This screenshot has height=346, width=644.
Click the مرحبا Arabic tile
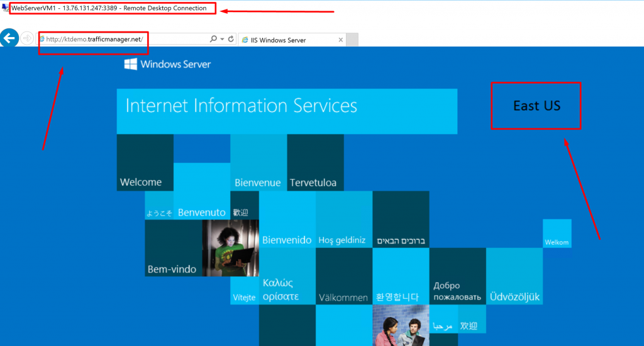coord(443,319)
